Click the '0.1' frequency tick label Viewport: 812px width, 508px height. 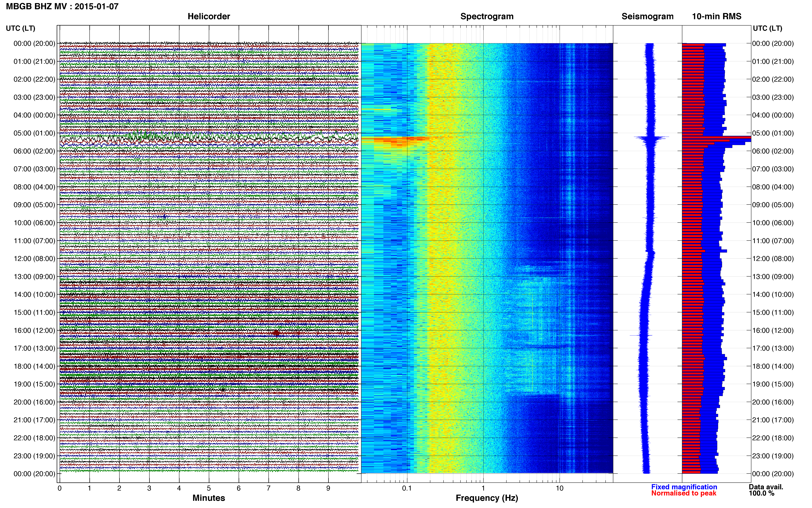[x=407, y=488]
